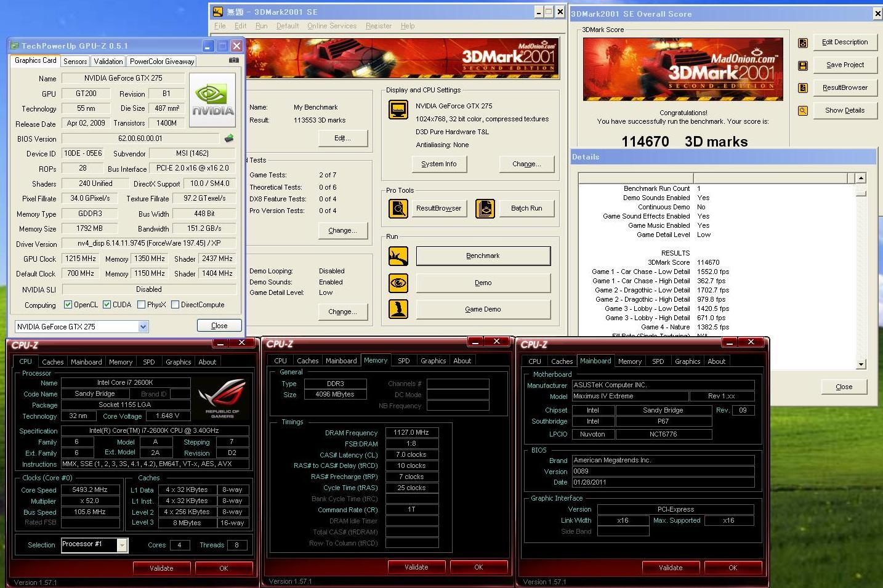Image resolution: width=883 pixels, height=588 pixels.
Task: Enable the OpenCL checkbox
Action: pos(68,304)
